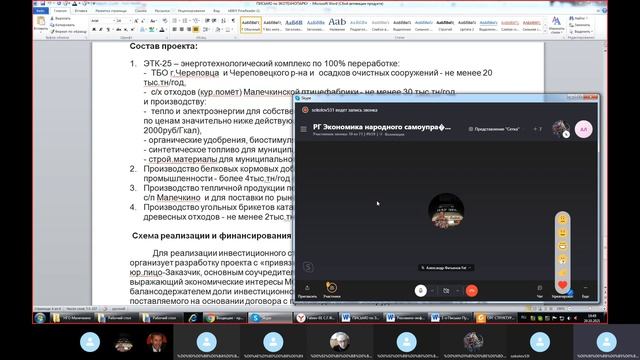Click the add people icon in Skype header

(x=538, y=129)
